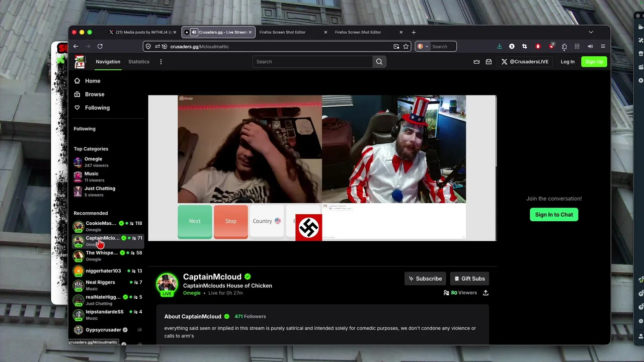644x362 pixels.
Task: Click CaptainMcloud's live avatar below the video
Action: 167,285
